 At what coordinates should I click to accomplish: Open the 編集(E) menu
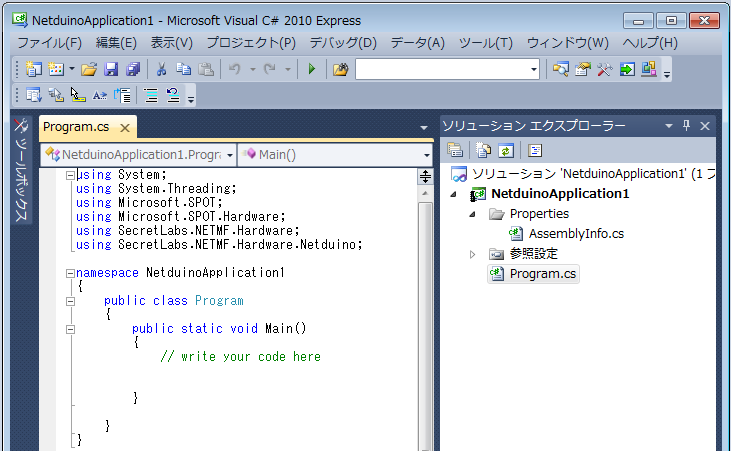[116, 43]
